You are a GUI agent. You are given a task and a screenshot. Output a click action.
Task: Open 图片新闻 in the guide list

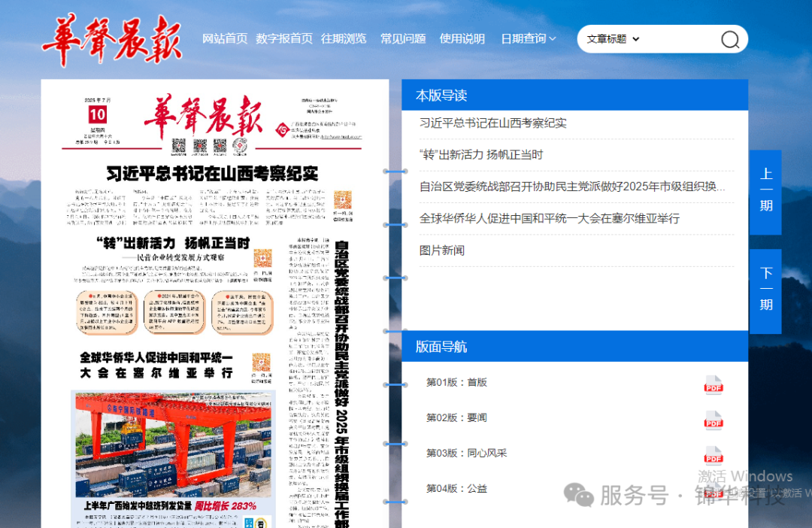click(442, 250)
